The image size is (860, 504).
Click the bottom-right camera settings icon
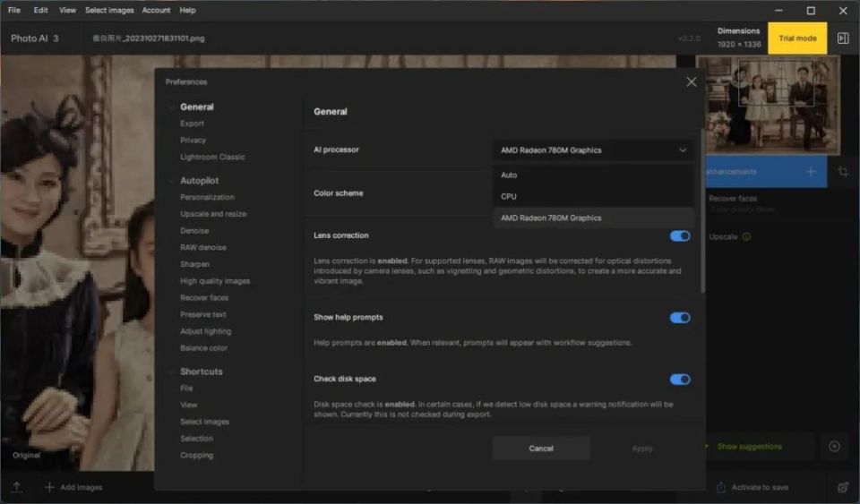843,487
